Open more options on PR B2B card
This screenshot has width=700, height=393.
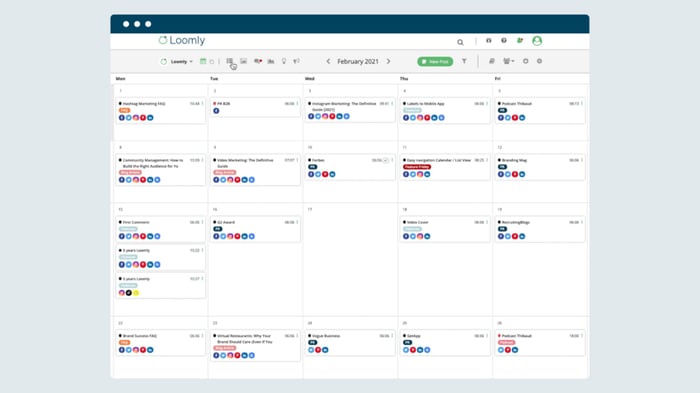click(297, 104)
